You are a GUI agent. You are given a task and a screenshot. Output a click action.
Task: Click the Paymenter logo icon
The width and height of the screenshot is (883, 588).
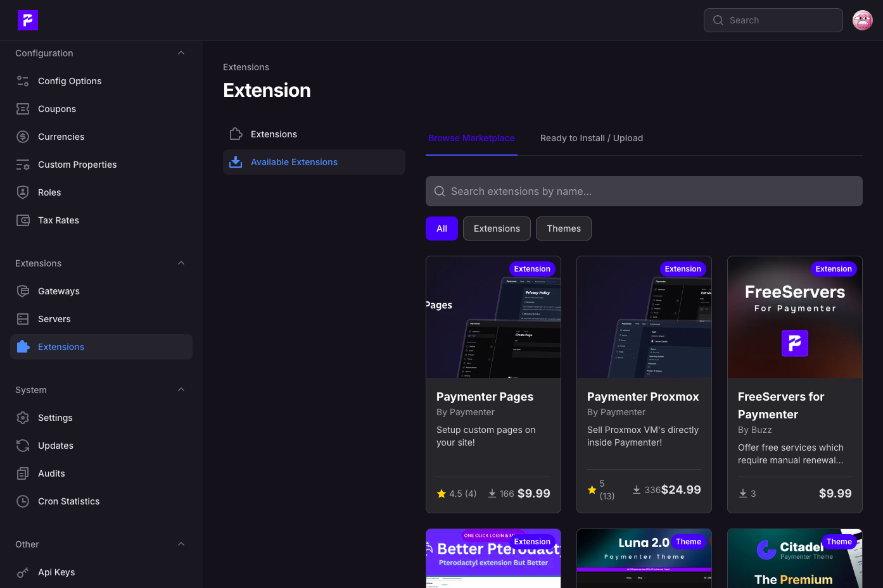(x=28, y=20)
